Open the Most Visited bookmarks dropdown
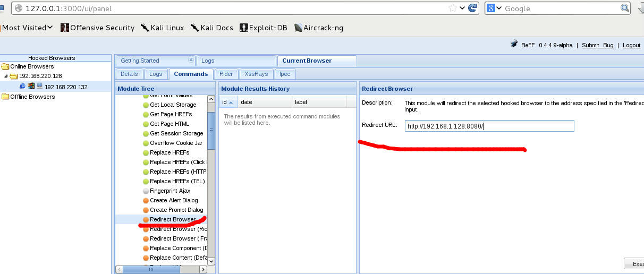644x274 pixels. coord(27,28)
